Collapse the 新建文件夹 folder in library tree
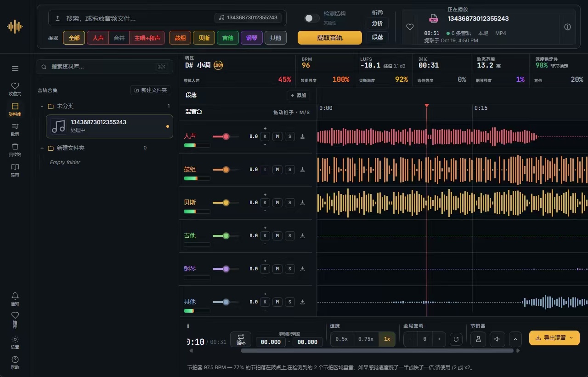The image size is (588, 377). point(42,148)
